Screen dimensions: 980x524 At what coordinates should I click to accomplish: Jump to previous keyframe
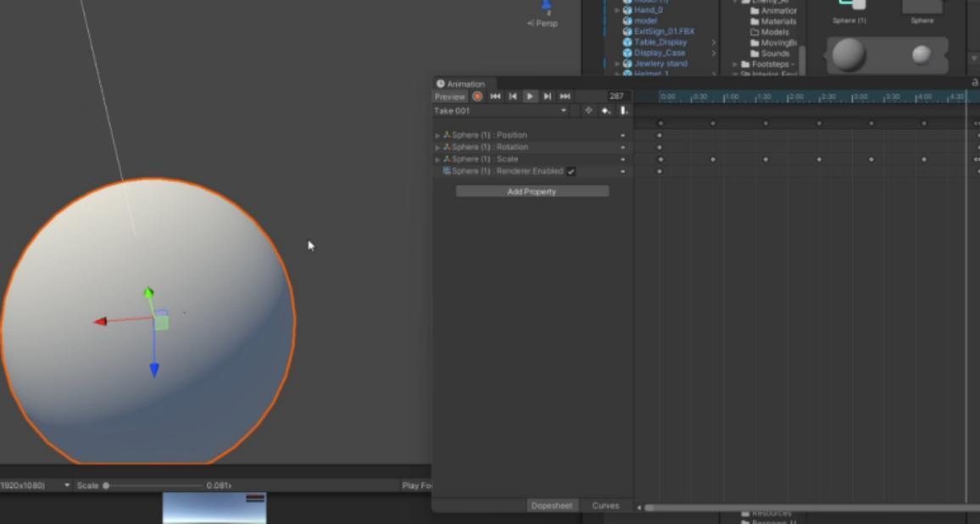513,97
